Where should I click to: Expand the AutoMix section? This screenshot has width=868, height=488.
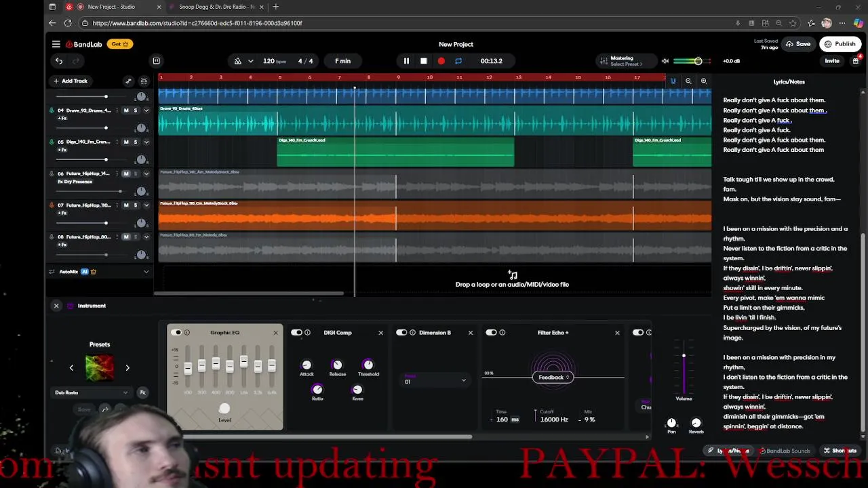click(146, 272)
